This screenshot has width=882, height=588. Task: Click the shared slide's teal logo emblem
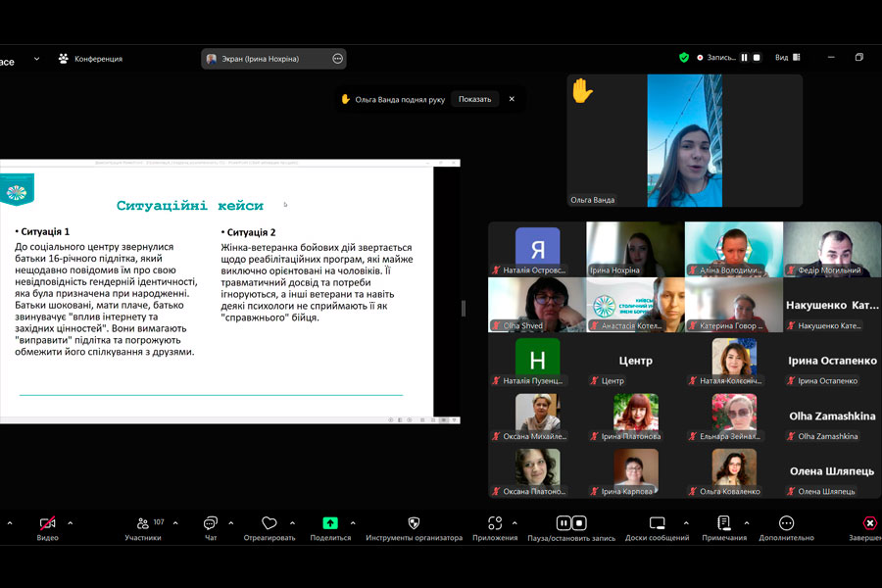coord(17,190)
